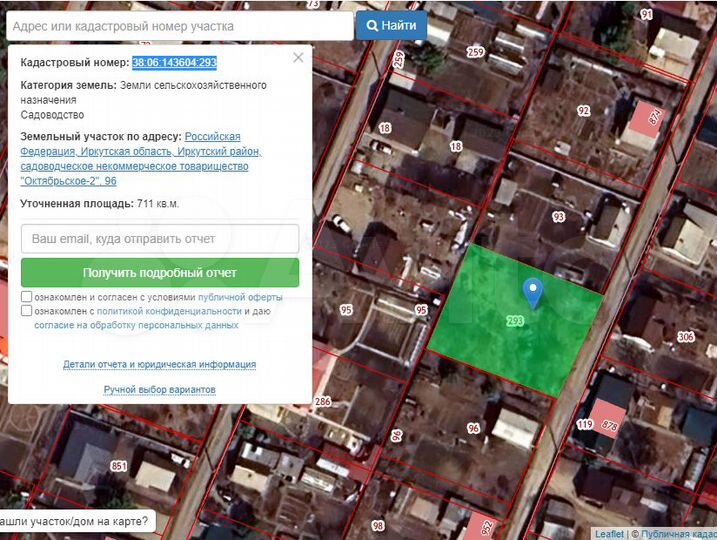Screen dimensions: 717x540
Task: Close the parcel info popup
Action: click(x=298, y=58)
